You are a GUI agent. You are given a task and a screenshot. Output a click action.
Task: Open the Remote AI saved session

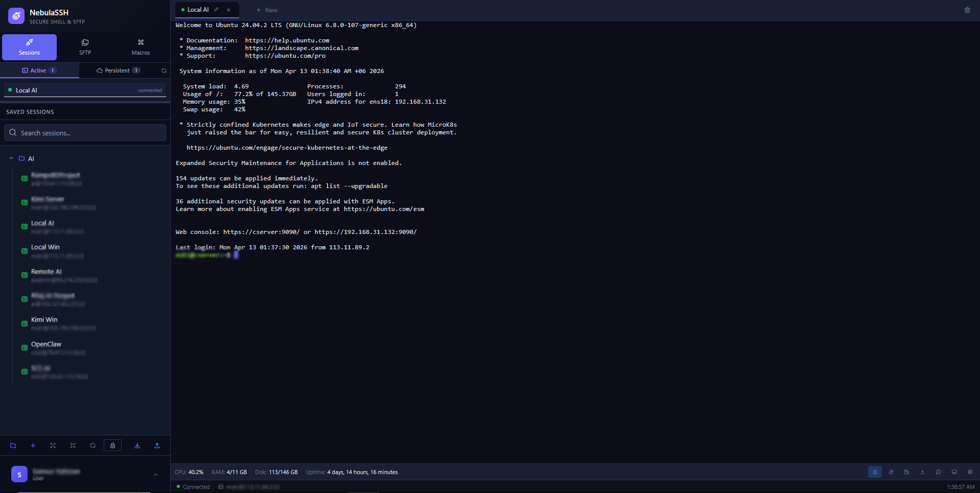click(x=46, y=272)
